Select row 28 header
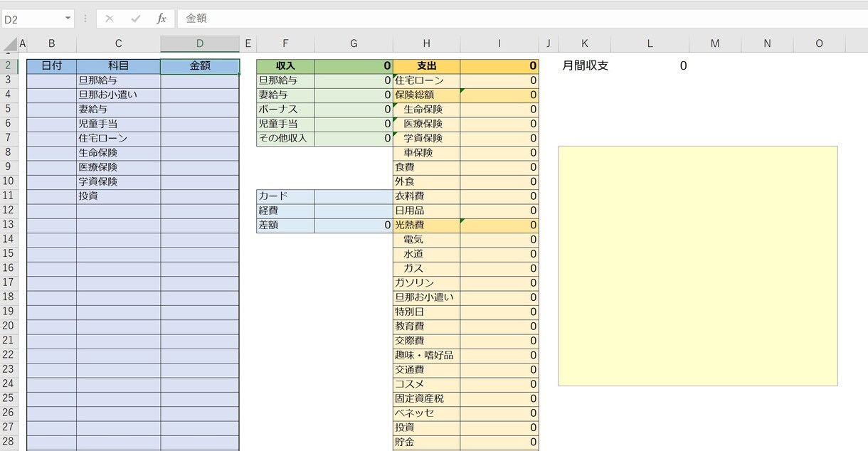This screenshot has height=451, width=868. click(9, 442)
